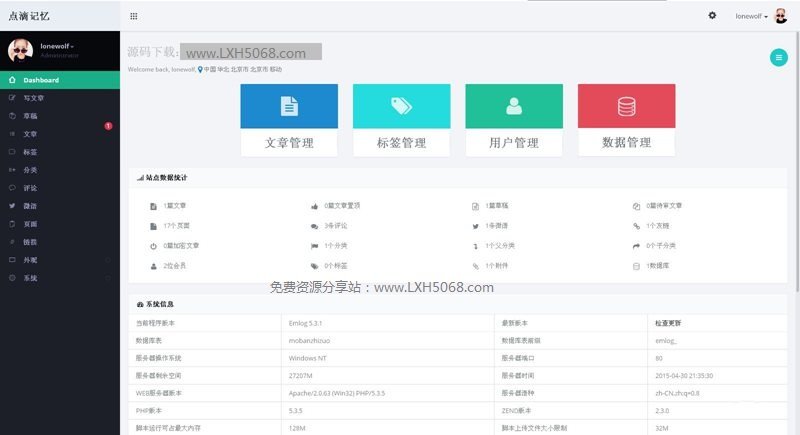800x435 pixels.
Task: Click power icon beside 0篇加密文章
Action: point(153,246)
